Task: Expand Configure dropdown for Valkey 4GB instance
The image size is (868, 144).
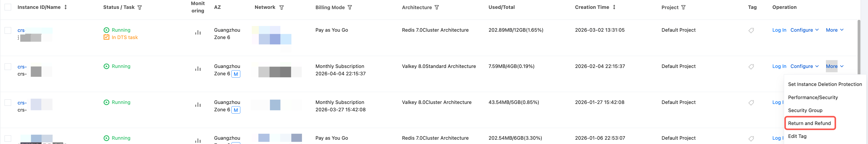Action: coord(804,66)
